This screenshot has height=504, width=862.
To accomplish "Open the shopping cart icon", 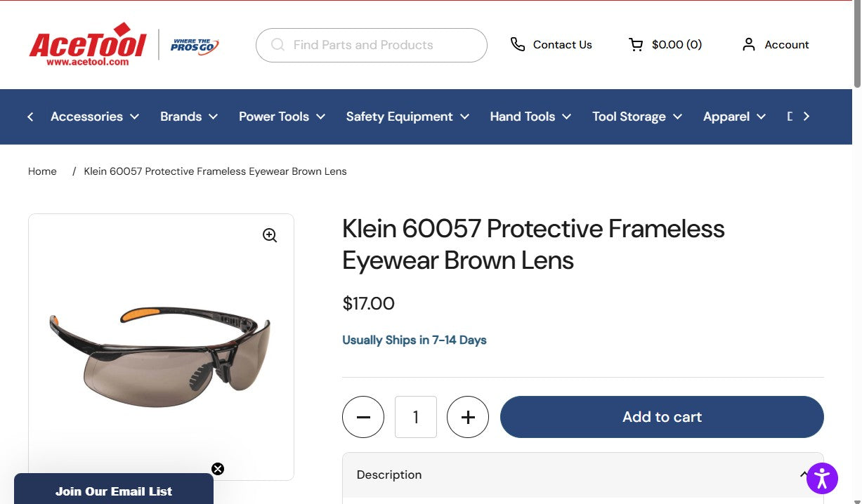I will (636, 44).
